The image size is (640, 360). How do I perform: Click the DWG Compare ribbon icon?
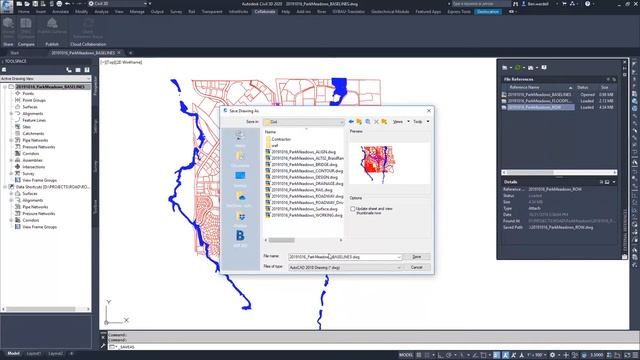pyautogui.click(x=26, y=28)
